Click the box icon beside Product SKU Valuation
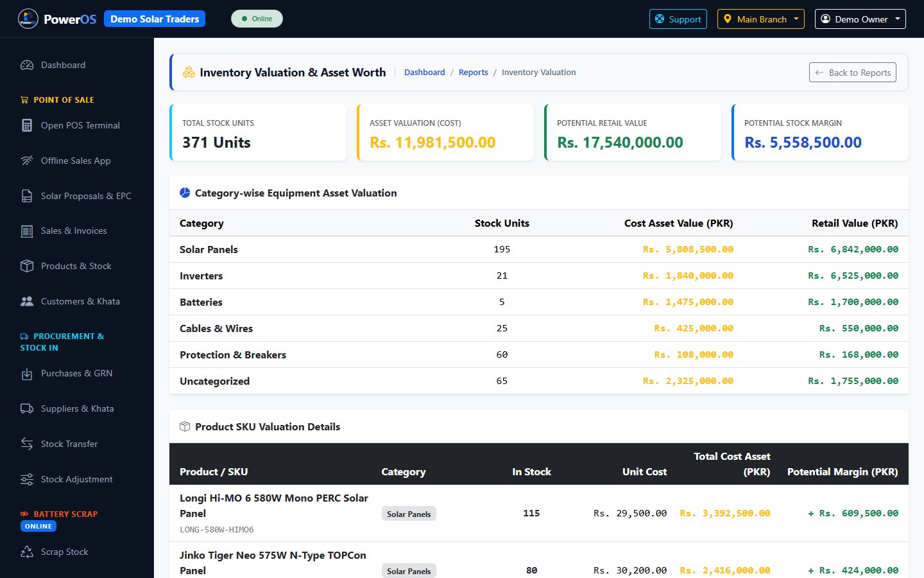Image resolution: width=924 pixels, height=578 pixels. pos(185,426)
